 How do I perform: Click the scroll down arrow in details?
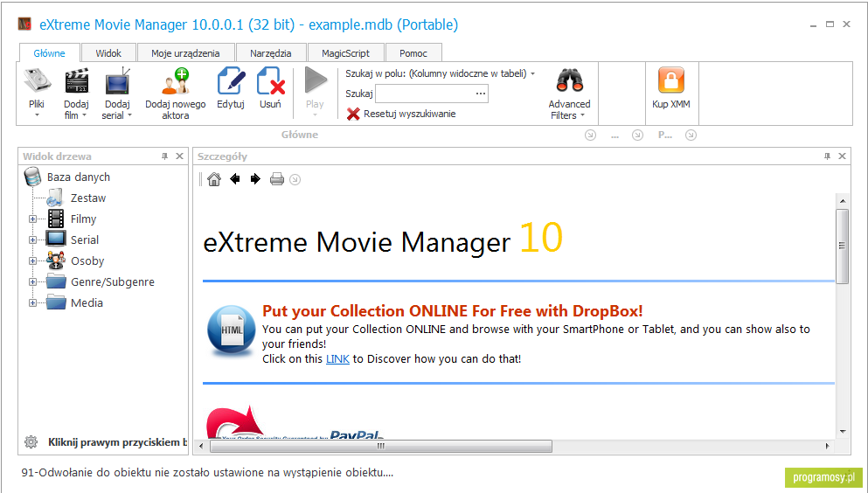pyautogui.click(x=843, y=432)
